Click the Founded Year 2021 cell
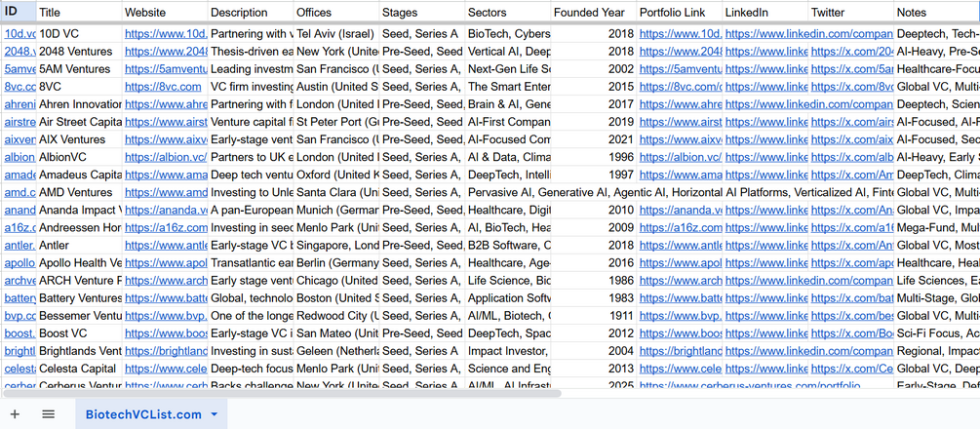Viewport: 980px width, 429px height. 594,139
